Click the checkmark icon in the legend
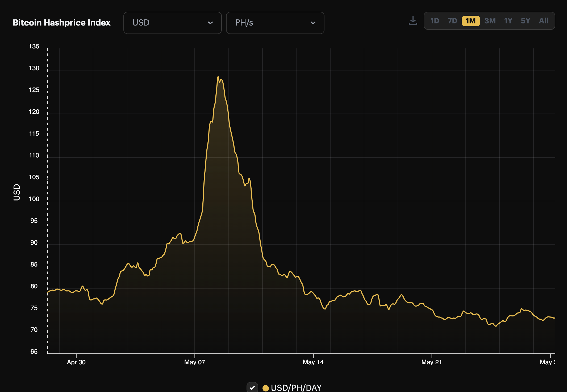Viewport: 567px width, 392px height. point(253,388)
